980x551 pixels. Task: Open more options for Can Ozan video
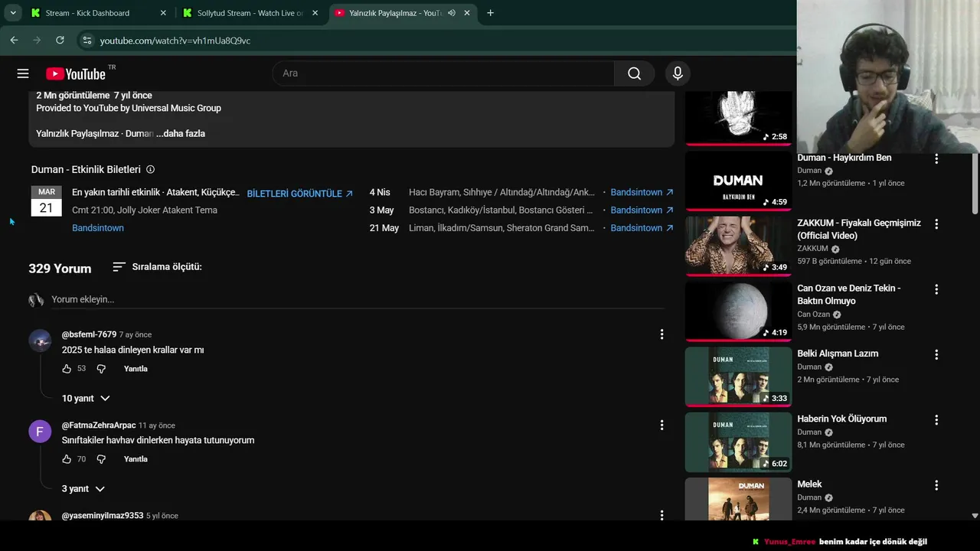[936, 289]
